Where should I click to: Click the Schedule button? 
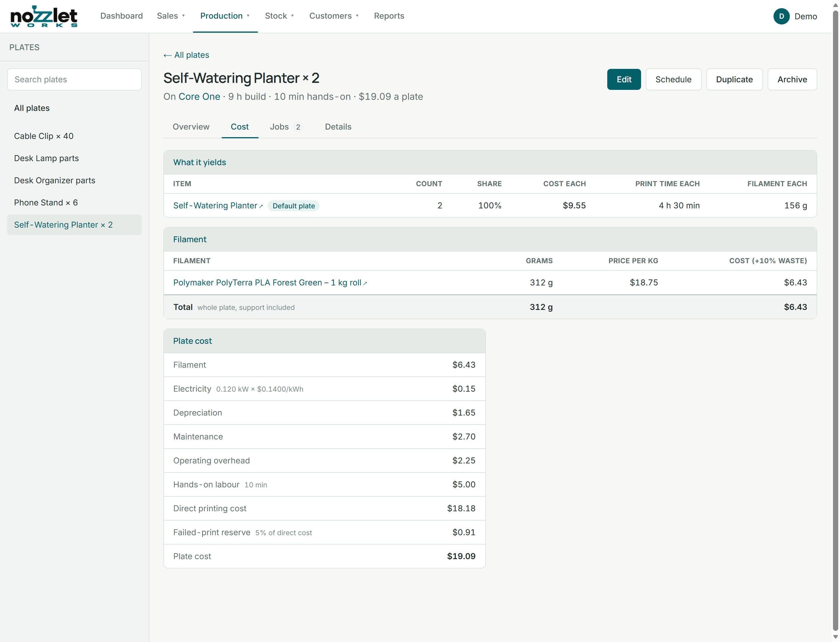pos(673,79)
